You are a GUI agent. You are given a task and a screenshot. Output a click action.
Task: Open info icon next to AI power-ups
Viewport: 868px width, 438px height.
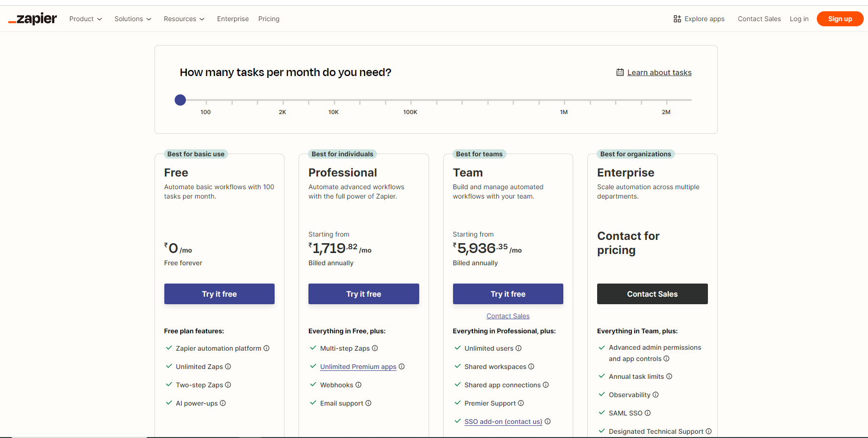(223, 403)
